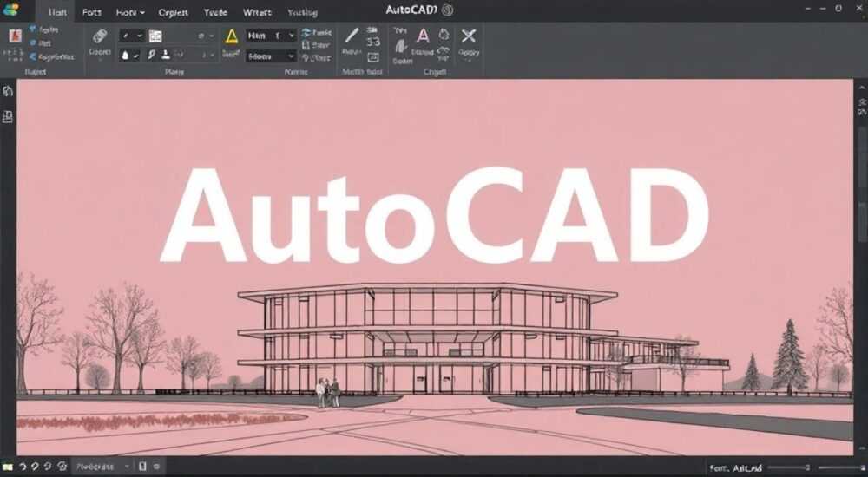Select the large diagonal pencil line tool
Screen dimensions: 868x477
tap(352, 36)
